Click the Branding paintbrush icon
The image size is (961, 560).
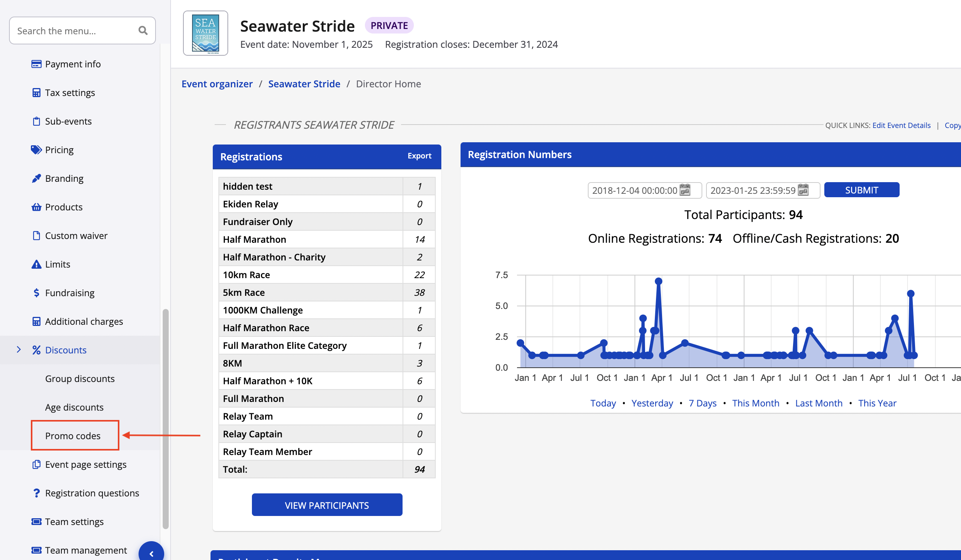(36, 178)
